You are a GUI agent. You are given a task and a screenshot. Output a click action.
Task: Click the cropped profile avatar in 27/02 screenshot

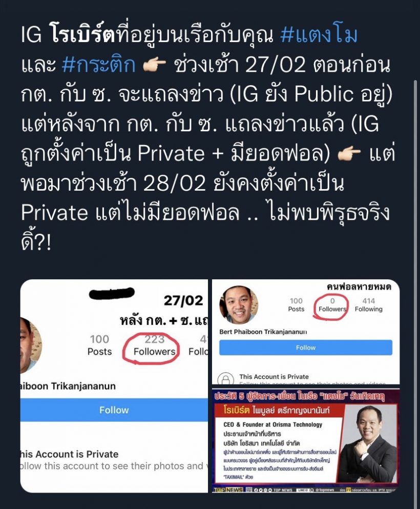tap(31, 345)
